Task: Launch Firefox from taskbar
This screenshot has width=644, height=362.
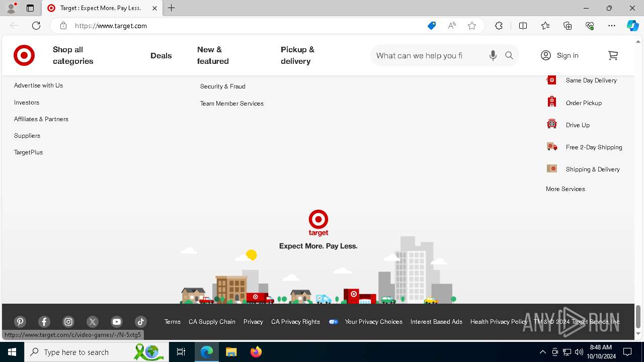Action: pyautogui.click(x=256, y=352)
